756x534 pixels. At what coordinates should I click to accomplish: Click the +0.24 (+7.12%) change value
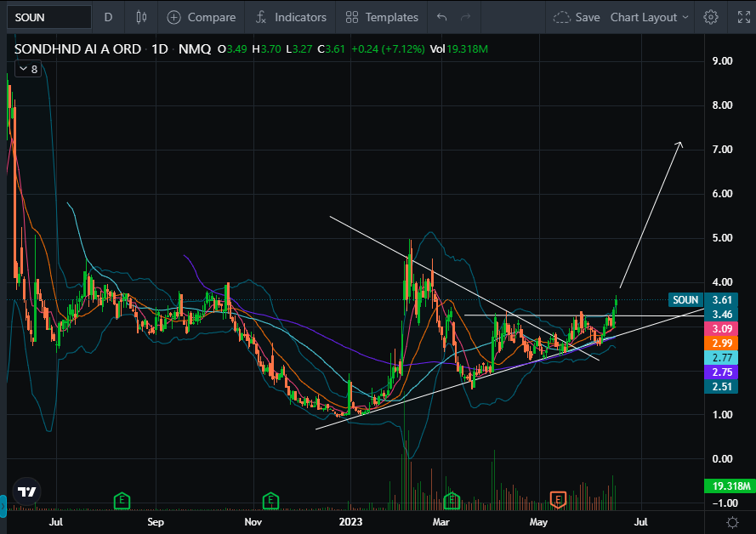point(388,49)
